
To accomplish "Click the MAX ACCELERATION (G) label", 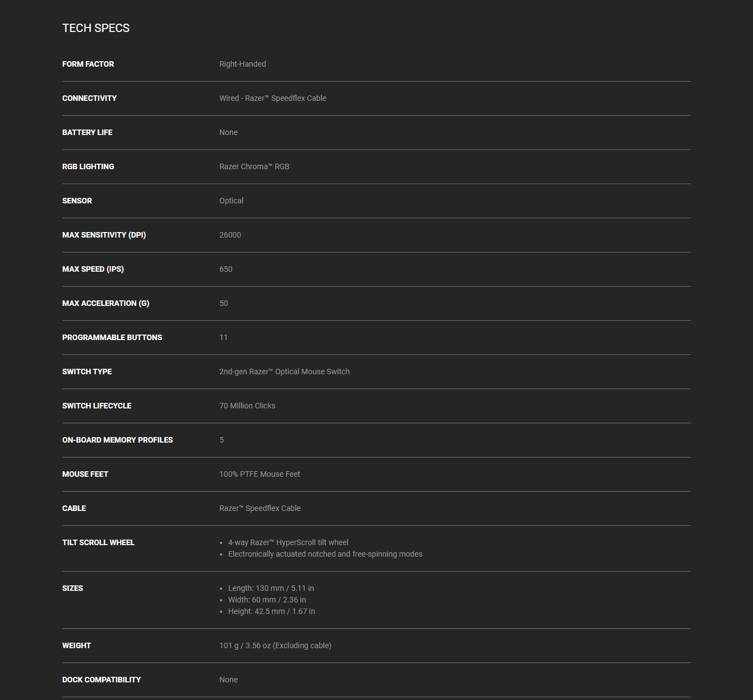I will click(106, 303).
